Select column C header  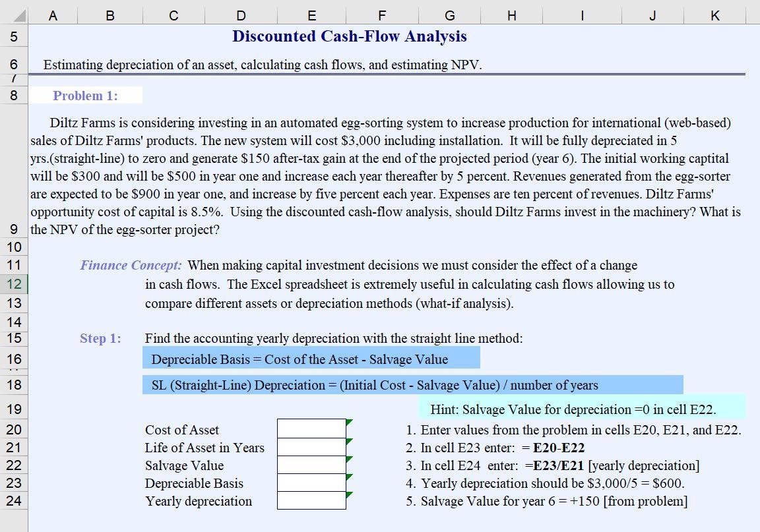tap(174, 16)
